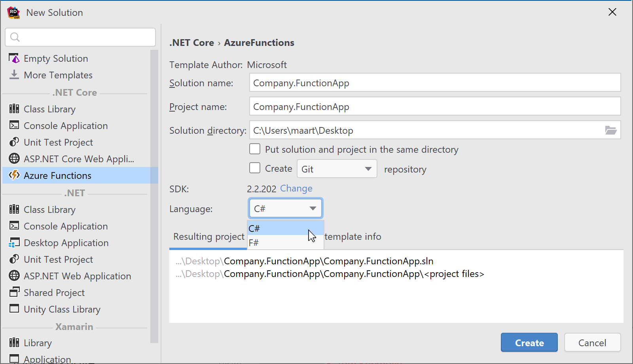
Task: Click the .NET Core breadcrumb text
Action: click(191, 43)
